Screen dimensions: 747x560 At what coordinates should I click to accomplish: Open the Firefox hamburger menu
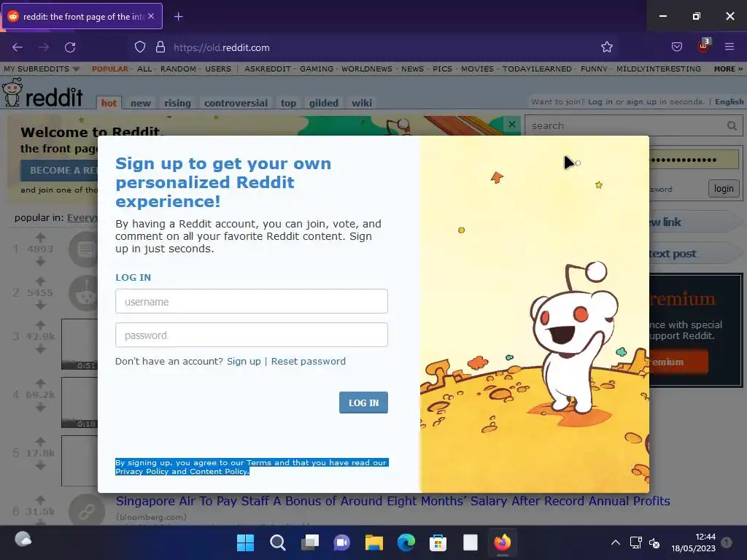pos(729,47)
